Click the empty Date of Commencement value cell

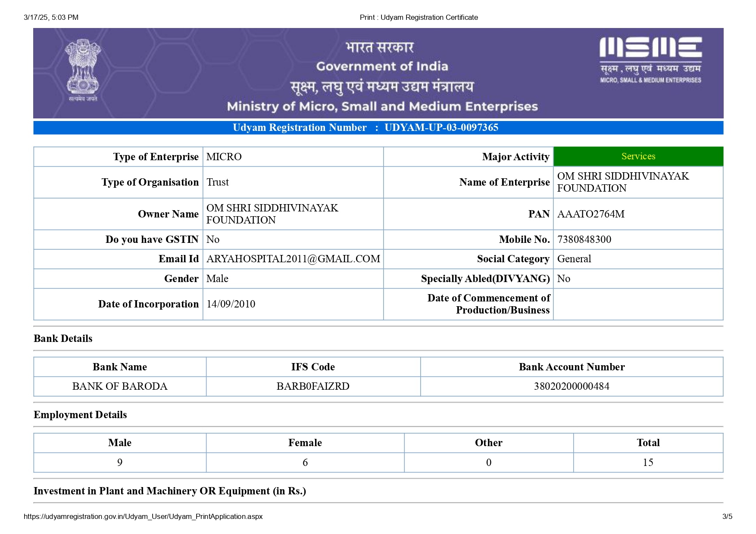pyautogui.click(x=638, y=304)
